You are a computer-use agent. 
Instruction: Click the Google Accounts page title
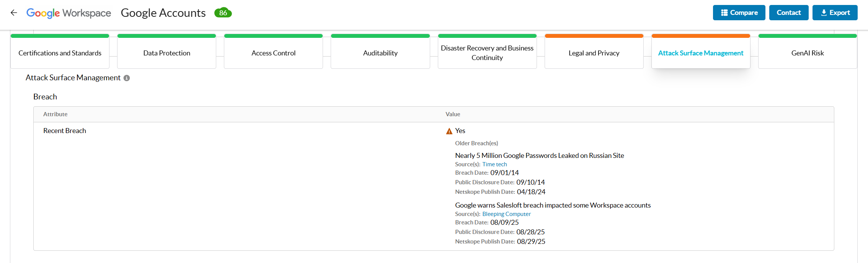[163, 13]
